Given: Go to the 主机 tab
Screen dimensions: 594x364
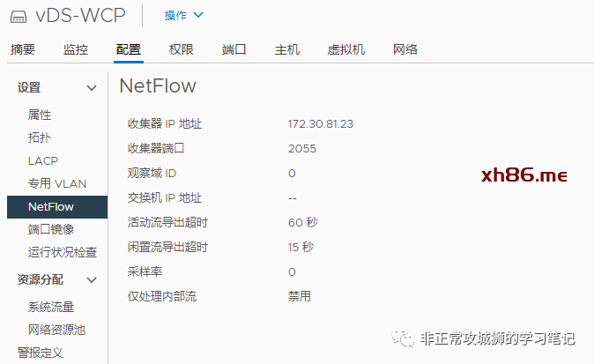Looking at the screenshot, I should pos(287,49).
